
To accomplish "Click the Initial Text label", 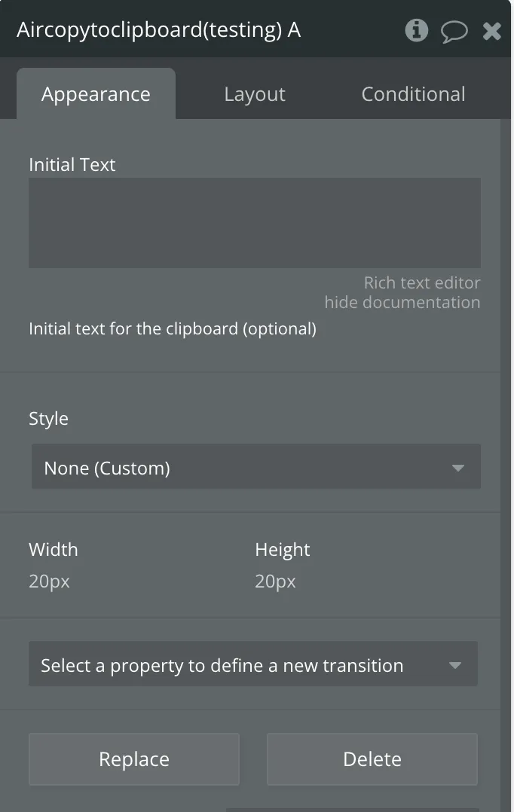I will coord(72,165).
